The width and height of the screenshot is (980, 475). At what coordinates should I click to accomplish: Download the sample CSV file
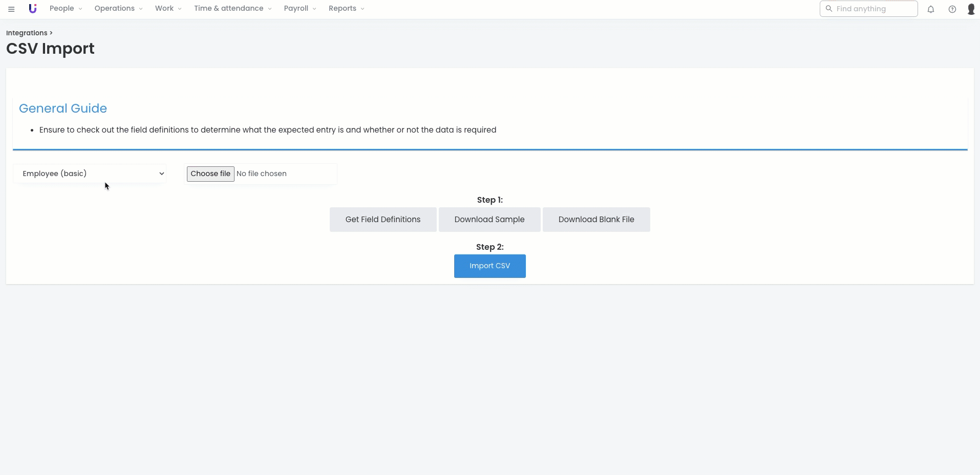489,220
